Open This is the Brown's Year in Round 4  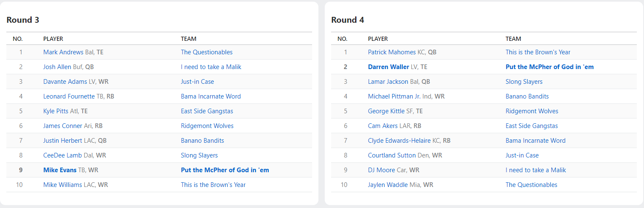[538, 52]
